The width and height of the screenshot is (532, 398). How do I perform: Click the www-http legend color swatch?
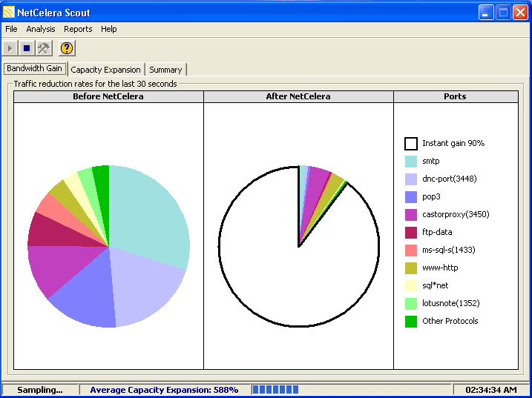point(411,268)
